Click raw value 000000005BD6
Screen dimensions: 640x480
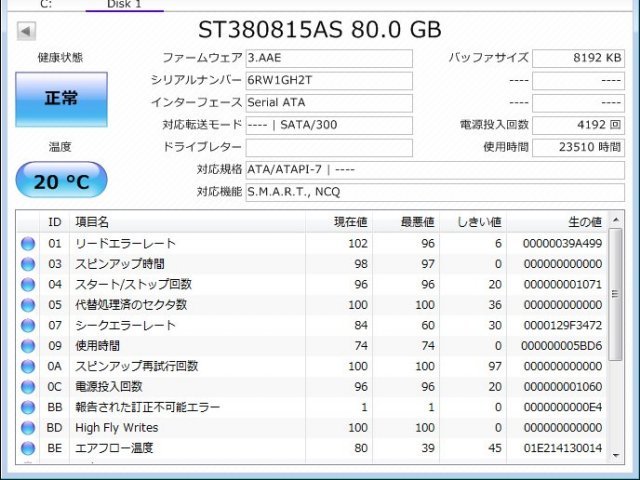[x=562, y=346]
